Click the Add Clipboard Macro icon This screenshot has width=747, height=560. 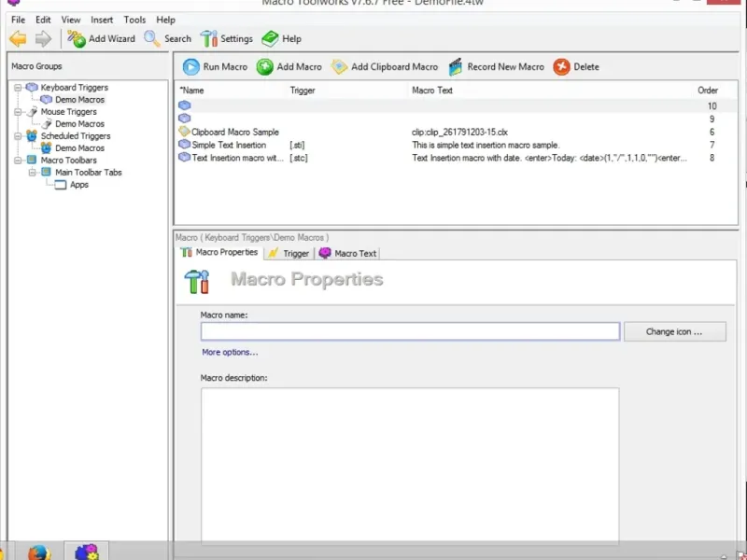339,66
